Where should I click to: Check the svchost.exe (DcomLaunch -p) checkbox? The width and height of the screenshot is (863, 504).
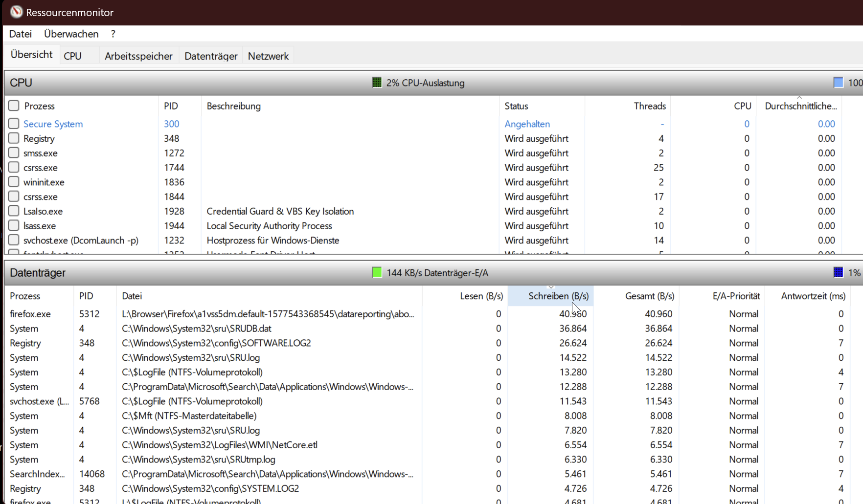14,240
